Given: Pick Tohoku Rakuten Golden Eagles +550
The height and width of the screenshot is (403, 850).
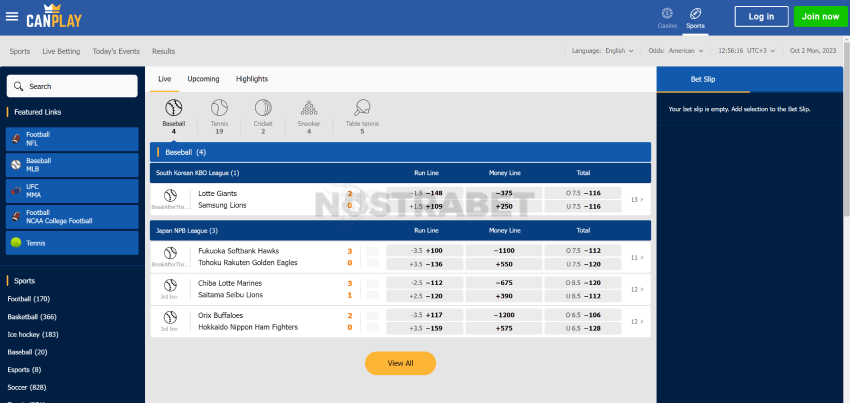Looking at the screenshot, I should 504,264.
